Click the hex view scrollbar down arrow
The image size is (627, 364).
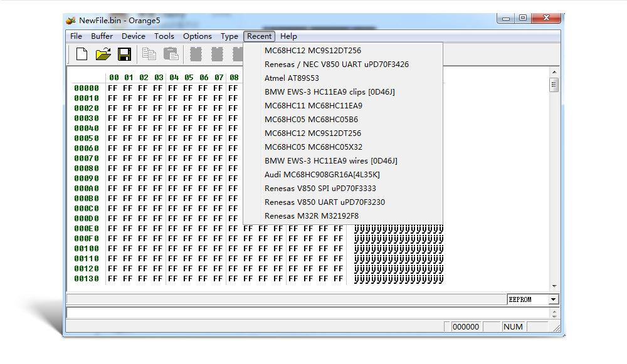coord(554,286)
